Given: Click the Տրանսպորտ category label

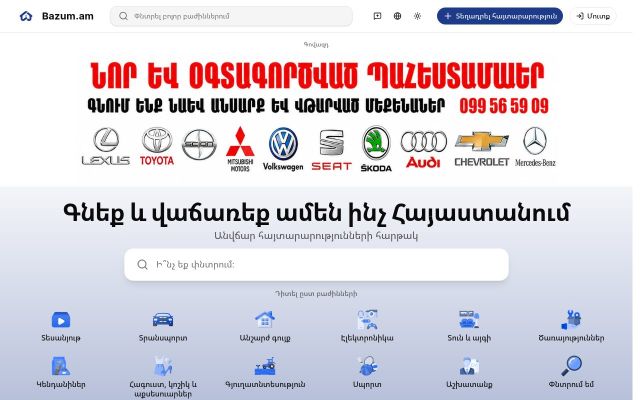Looking at the screenshot, I should [x=163, y=338].
